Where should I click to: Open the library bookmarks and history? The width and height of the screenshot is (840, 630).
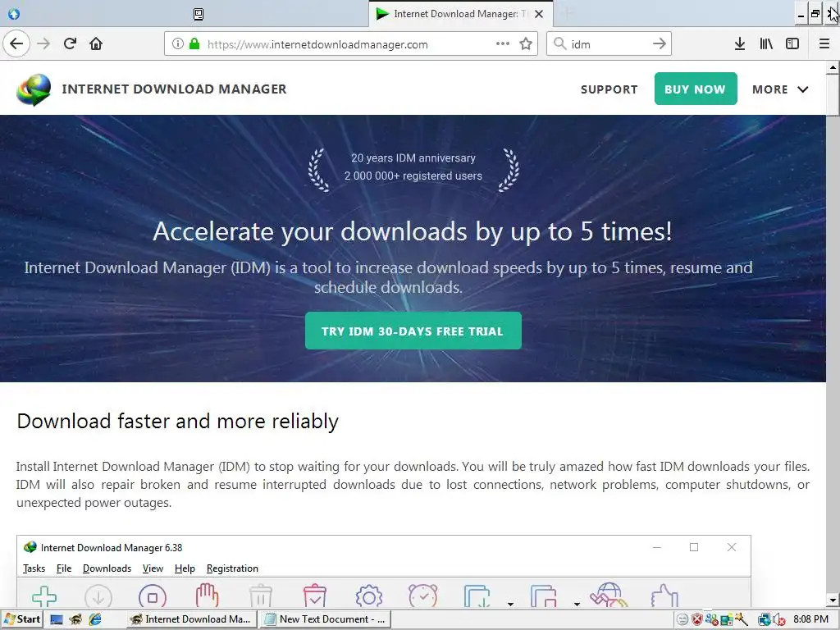point(766,44)
